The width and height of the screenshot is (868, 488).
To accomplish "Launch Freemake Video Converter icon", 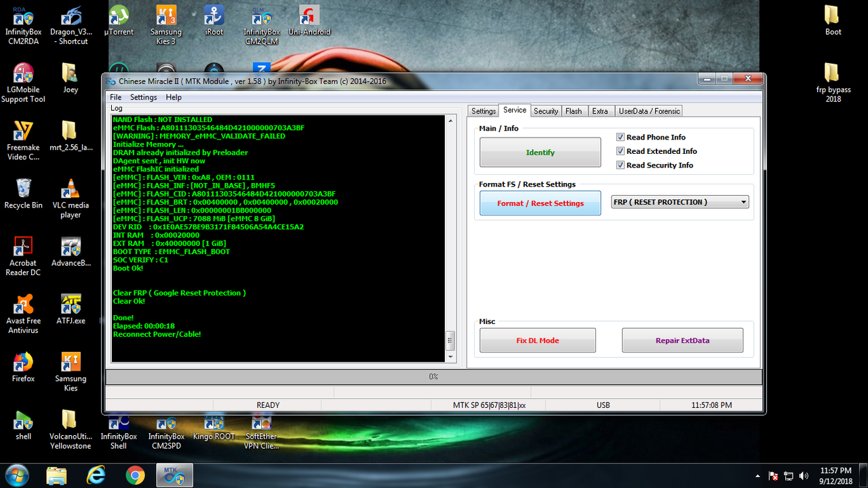I will click(x=23, y=140).
